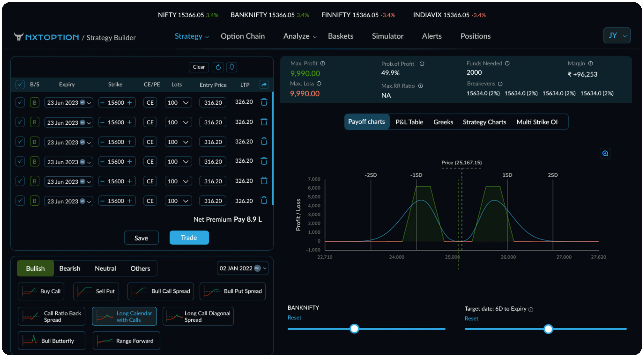Click the BANKNIFTY price slider handle

[354, 328]
